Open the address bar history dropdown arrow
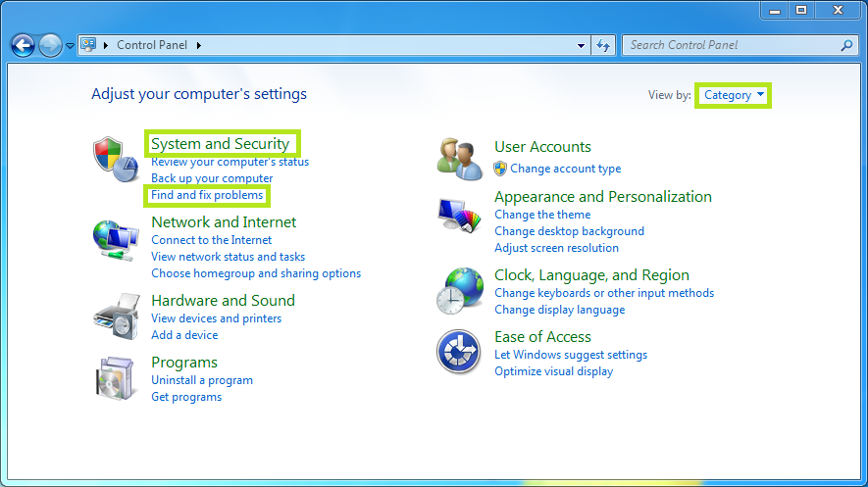This screenshot has height=487, width=868. point(581,45)
